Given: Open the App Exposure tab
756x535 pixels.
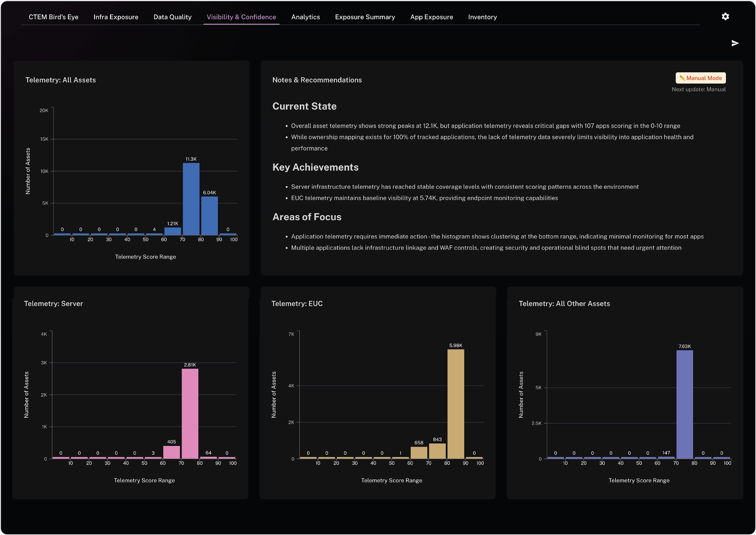Looking at the screenshot, I should coord(432,17).
